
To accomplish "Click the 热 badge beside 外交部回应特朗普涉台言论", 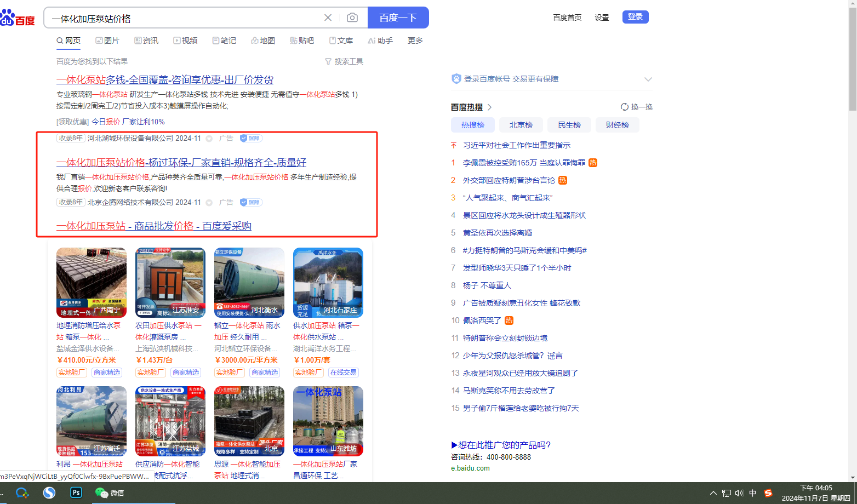I will [x=563, y=180].
